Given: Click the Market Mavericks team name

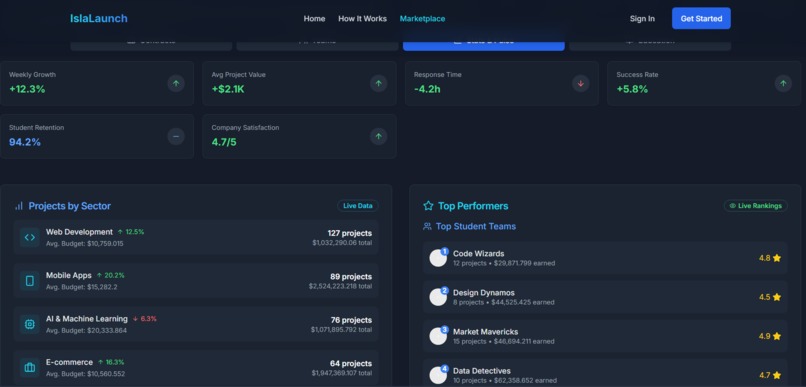Looking at the screenshot, I should 485,331.
